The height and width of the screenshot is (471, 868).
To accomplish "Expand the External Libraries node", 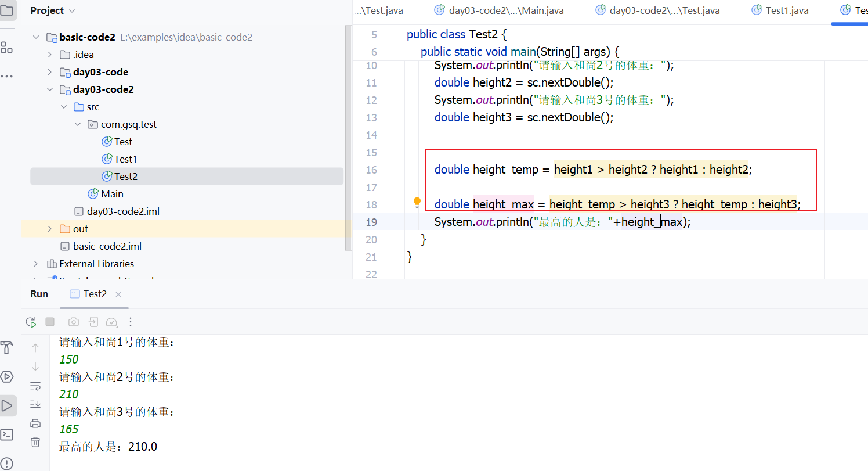I will point(36,264).
